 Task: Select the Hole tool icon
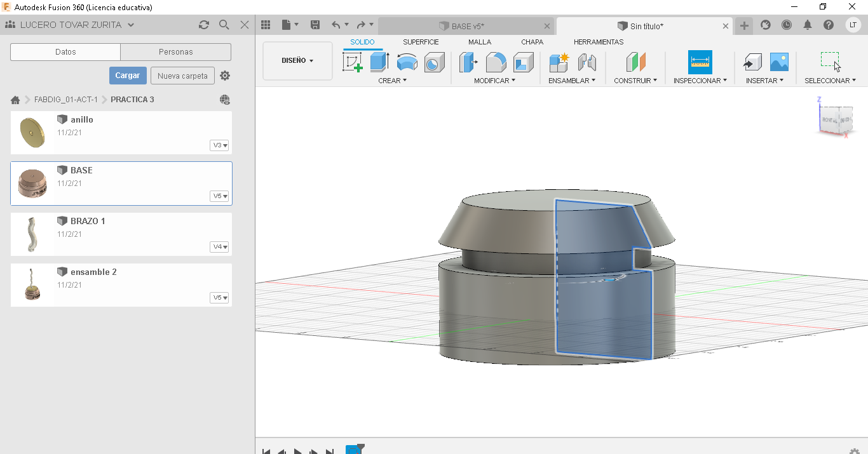(x=434, y=62)
